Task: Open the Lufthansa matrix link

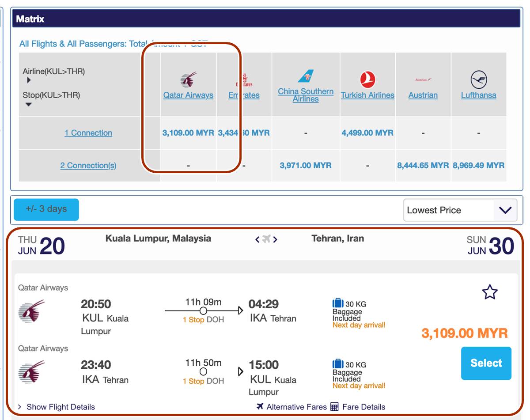Action: (479, 95)
